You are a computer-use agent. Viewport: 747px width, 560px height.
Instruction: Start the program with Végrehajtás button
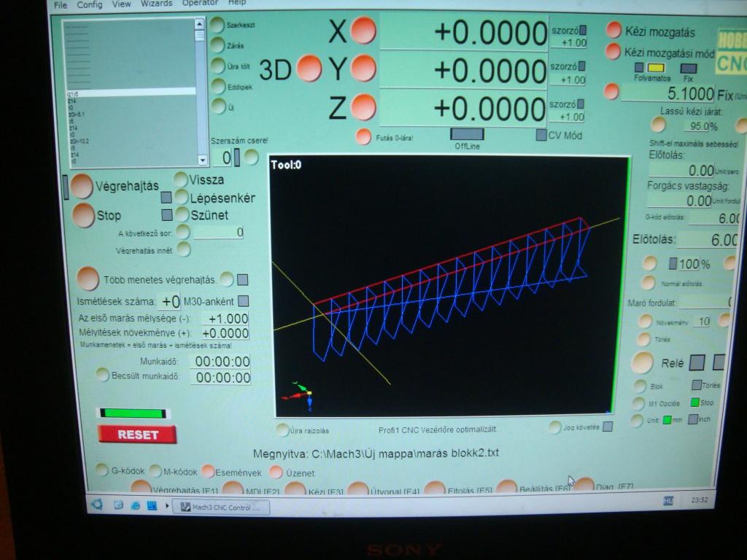(82, 186)
